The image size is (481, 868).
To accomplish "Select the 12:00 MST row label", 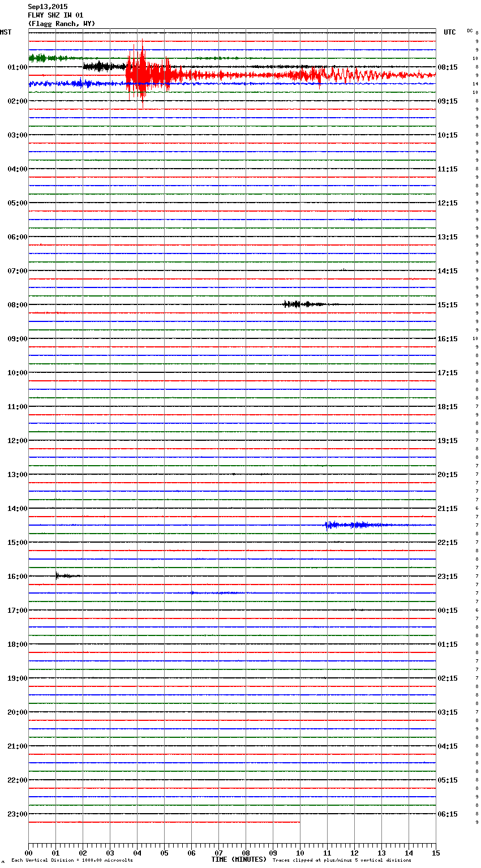I will [18, 441].
